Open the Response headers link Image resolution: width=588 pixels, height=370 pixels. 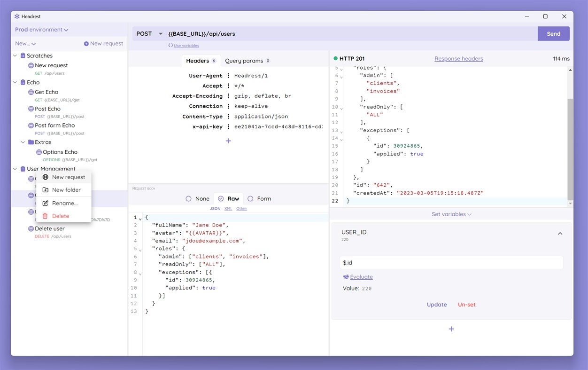[459, 59]
